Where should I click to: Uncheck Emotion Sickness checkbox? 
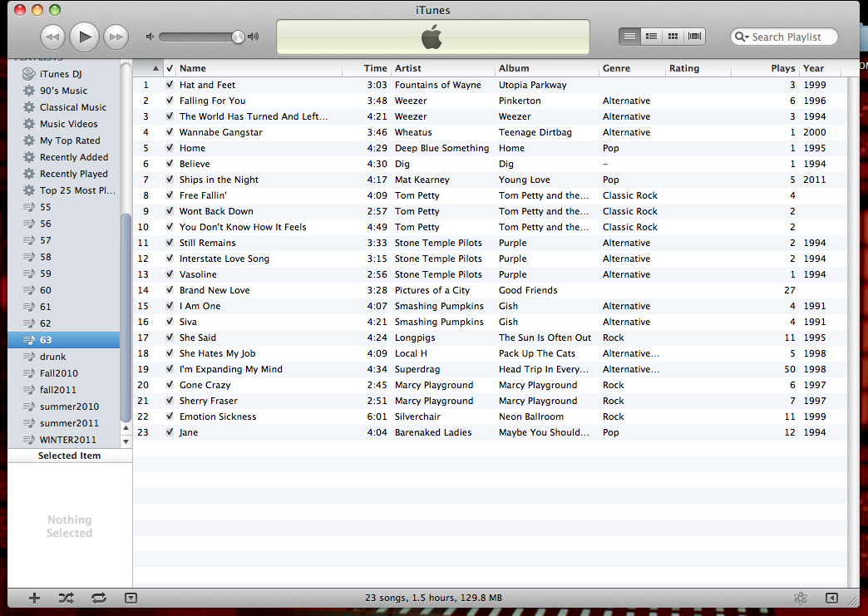170,416
